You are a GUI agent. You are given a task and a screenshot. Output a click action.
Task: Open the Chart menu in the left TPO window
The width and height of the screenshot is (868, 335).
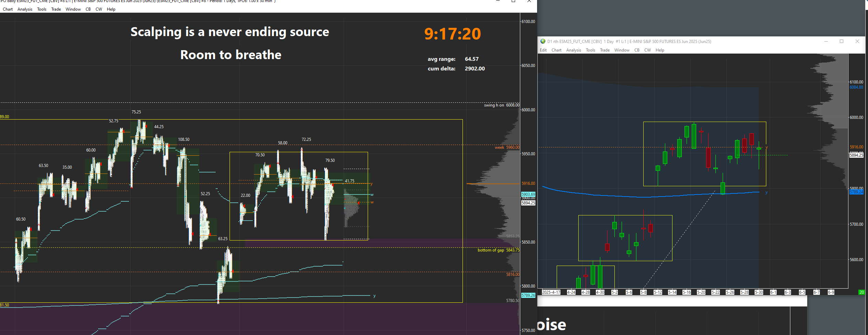tap(8, 9)
